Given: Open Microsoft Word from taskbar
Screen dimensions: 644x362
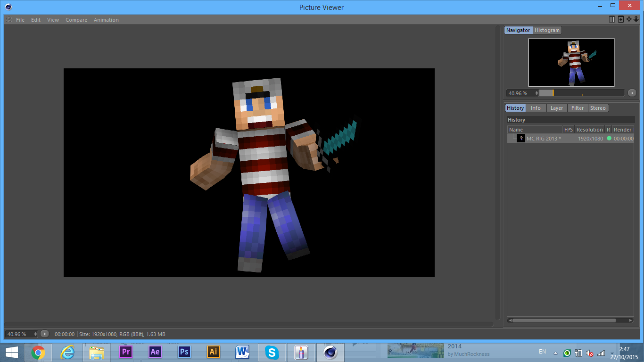Looking at the screenshot, I should click(x=242, y=352).
